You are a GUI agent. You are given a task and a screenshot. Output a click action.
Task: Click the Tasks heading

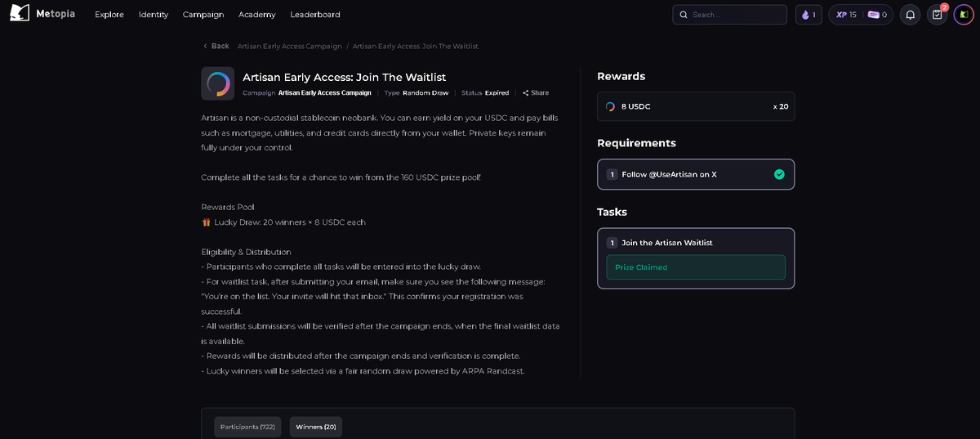click(x=612, y=212)
